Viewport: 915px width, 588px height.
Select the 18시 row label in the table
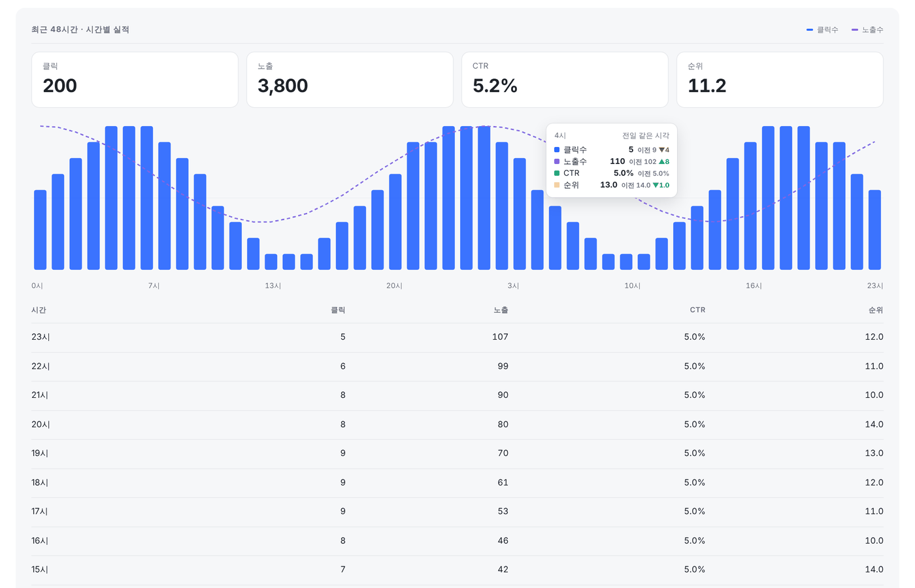pyautogui.click(x=40, y=483)
